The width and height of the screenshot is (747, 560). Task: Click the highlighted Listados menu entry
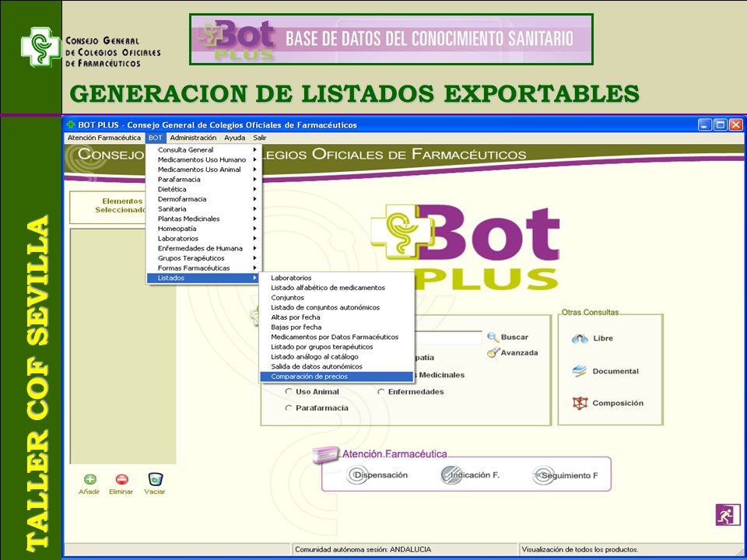coord(204,278)
